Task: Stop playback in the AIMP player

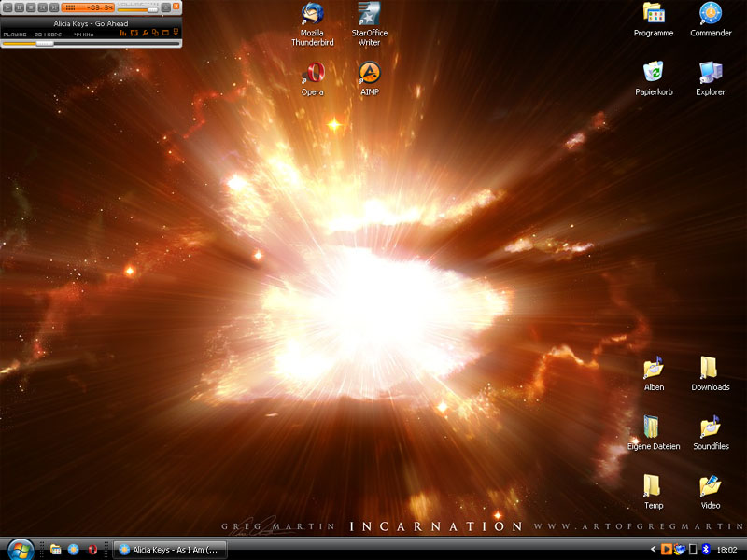Action: pos(31,7)
